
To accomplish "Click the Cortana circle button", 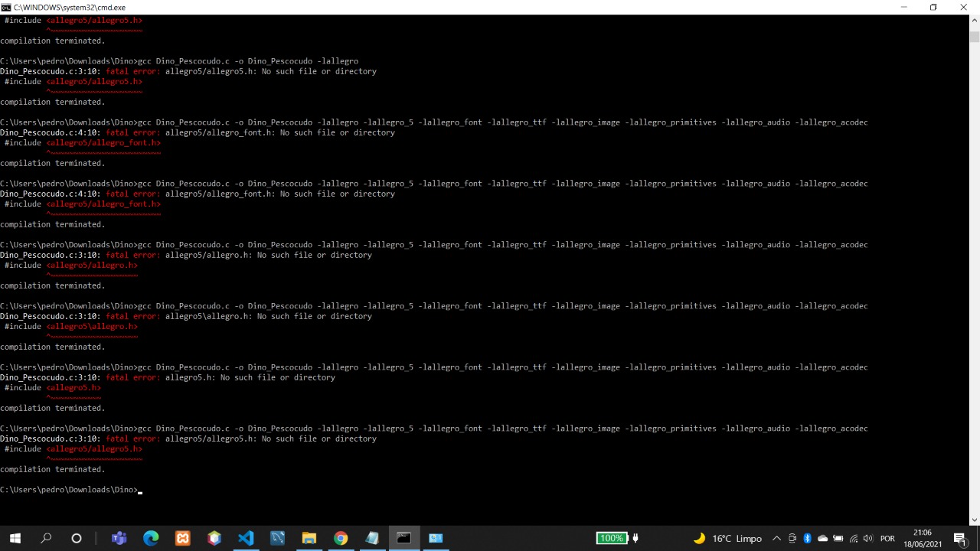I will tap(77, 538).
